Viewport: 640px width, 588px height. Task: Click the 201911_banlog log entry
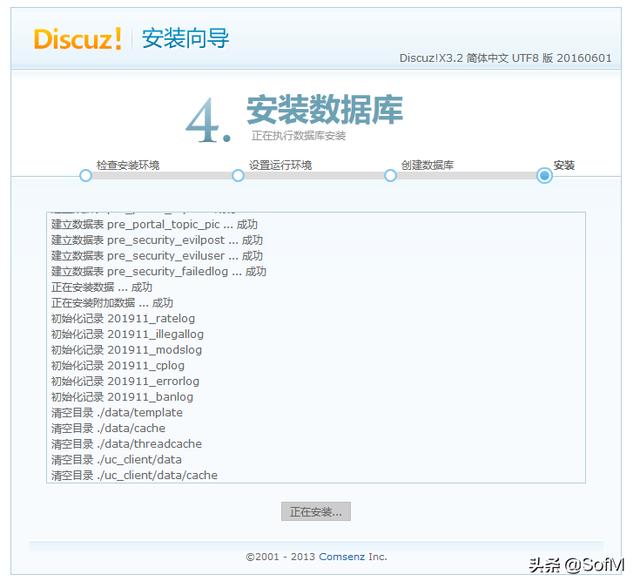coord(122,397)
